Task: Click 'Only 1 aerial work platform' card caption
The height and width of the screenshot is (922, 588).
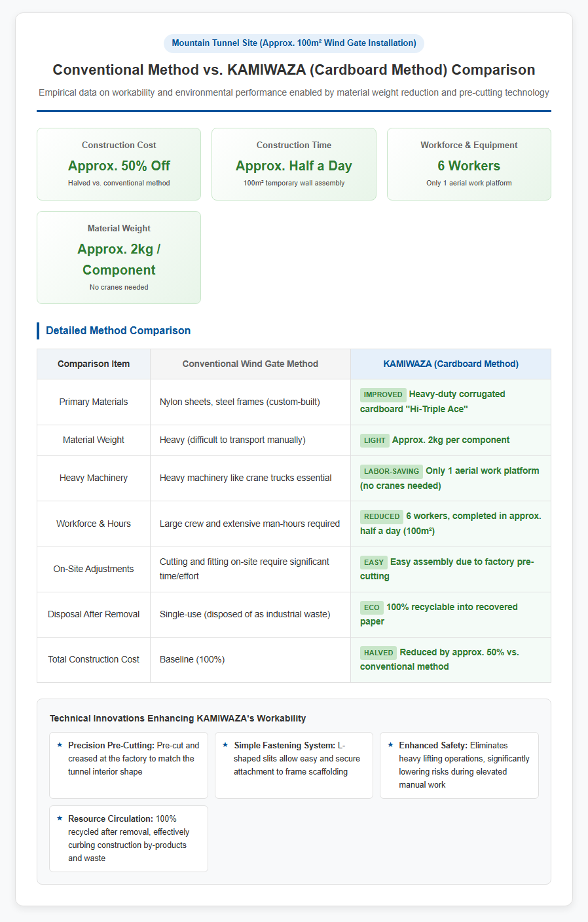Action: tap(469, 183)
